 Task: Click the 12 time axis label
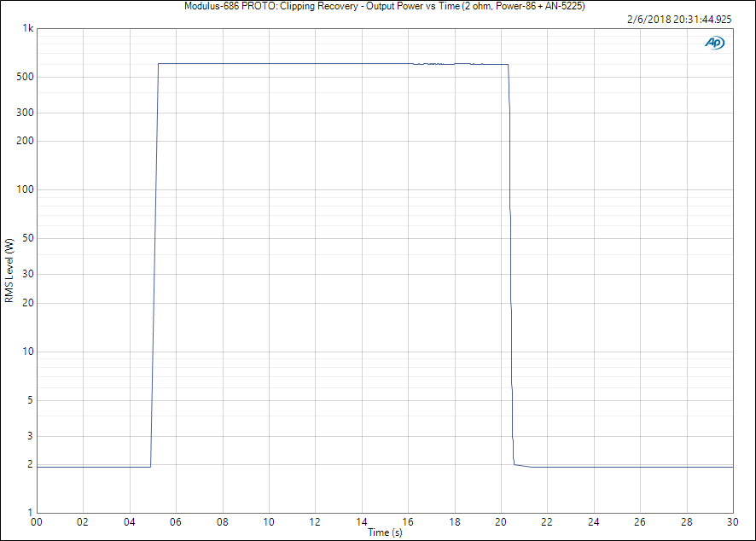pyautogui.click(x=315, y=522)
